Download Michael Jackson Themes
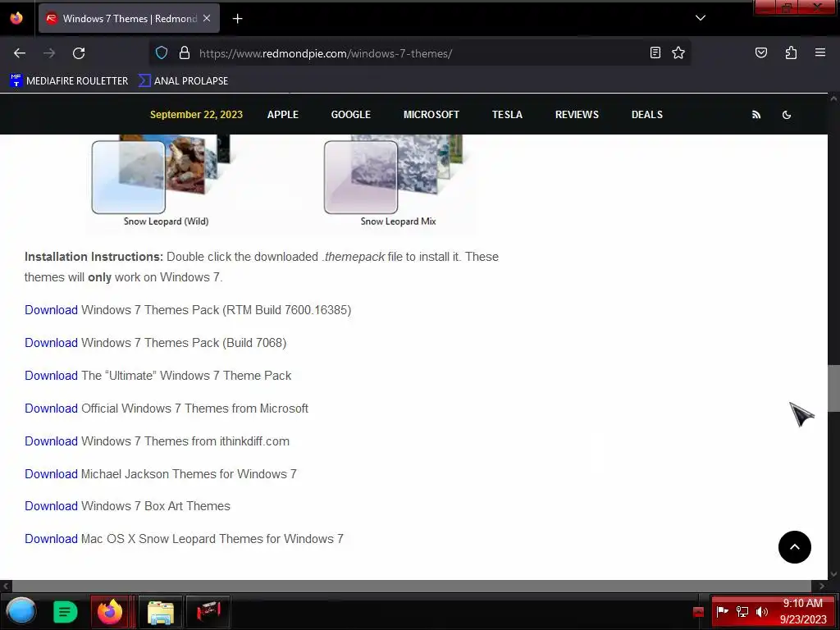Screen dimensions: 840x630 click(x=51, y=474)
